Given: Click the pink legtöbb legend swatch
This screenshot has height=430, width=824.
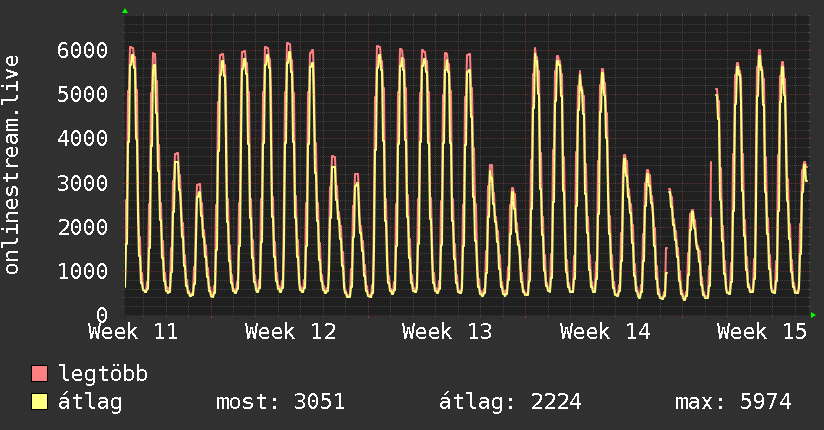Looking at the screenshot, I should (x=39, y=373).
